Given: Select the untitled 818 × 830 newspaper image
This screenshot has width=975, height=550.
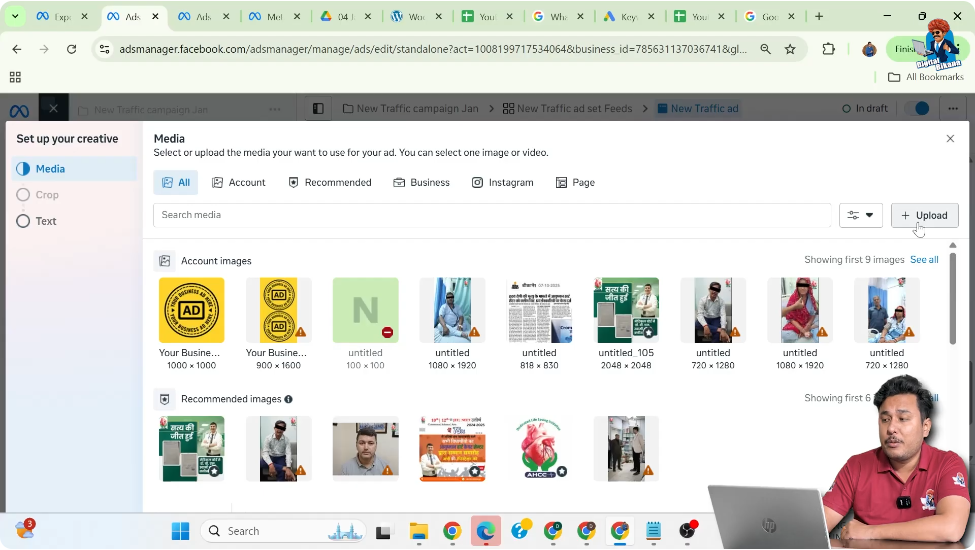Looking at the screenshot, I should coord(539,310).
